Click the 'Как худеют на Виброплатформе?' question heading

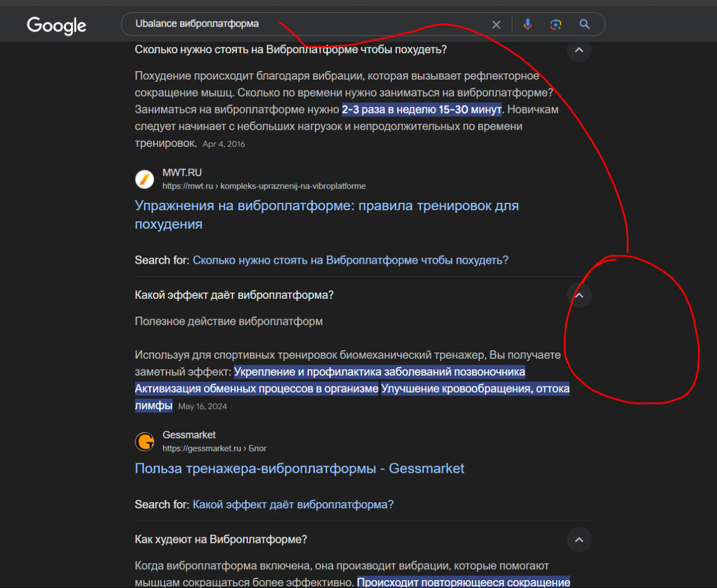221,539
